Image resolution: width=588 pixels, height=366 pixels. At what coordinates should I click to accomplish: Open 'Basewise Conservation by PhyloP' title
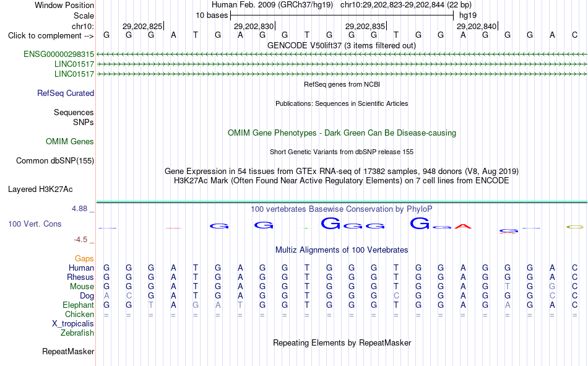[342, 209]
